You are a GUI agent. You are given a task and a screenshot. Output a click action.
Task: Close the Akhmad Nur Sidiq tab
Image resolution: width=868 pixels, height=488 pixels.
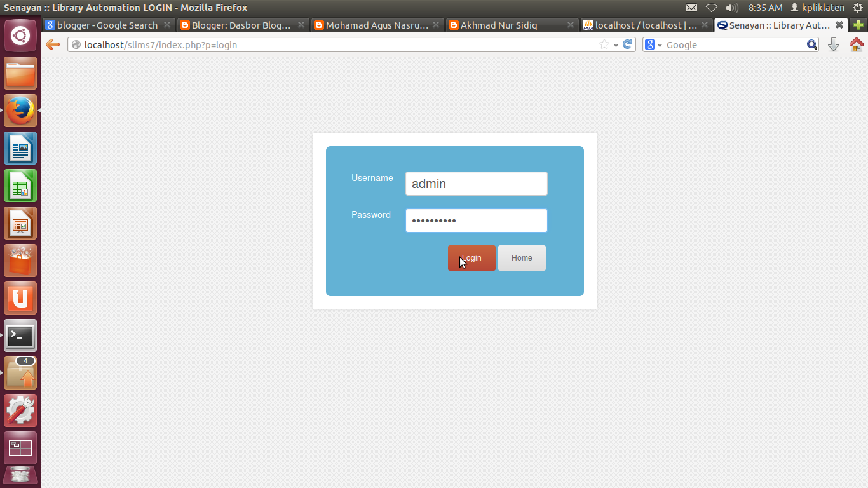[x=571, y=25]
